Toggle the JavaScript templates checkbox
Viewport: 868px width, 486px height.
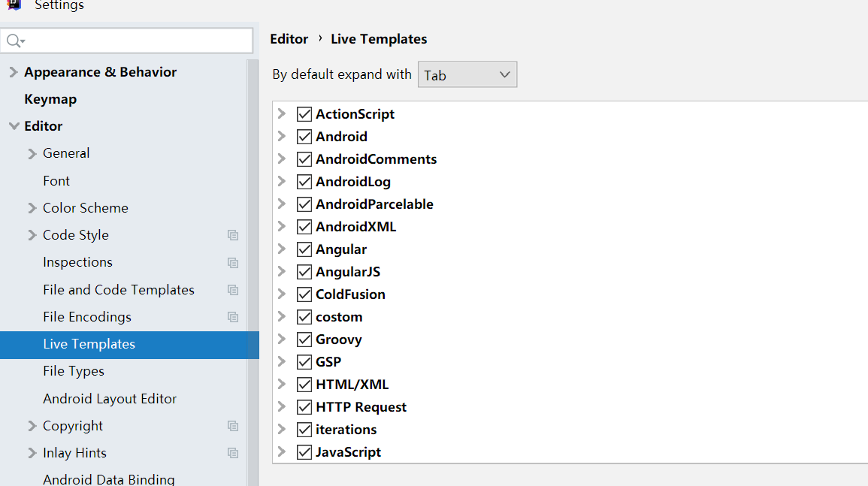[304, 452]
